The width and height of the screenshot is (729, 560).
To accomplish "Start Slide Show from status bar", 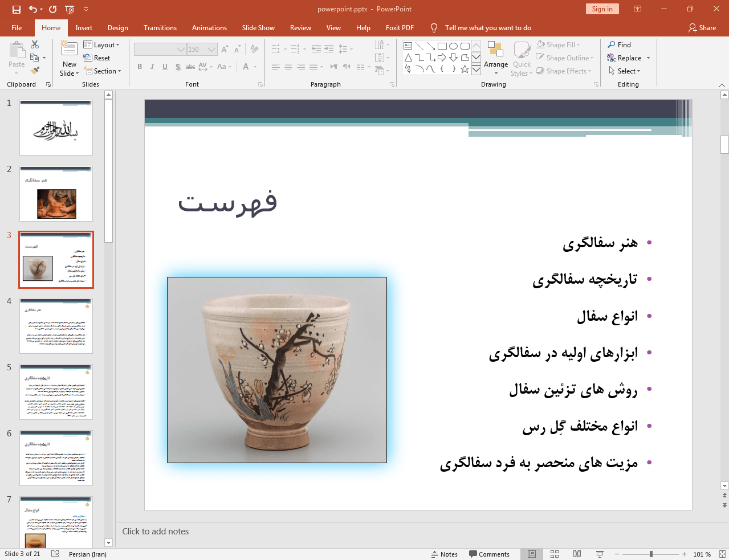I will (x=600, y=554).
